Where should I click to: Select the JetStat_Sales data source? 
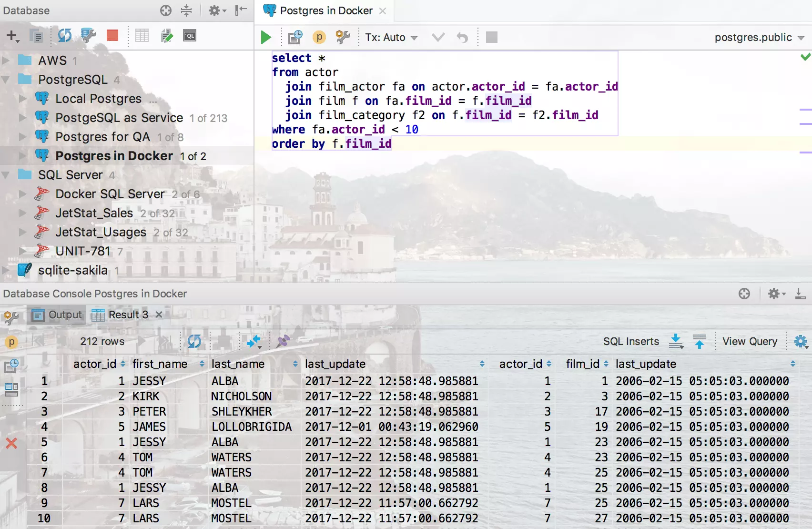pyautogui.click(x=94, y=213)
